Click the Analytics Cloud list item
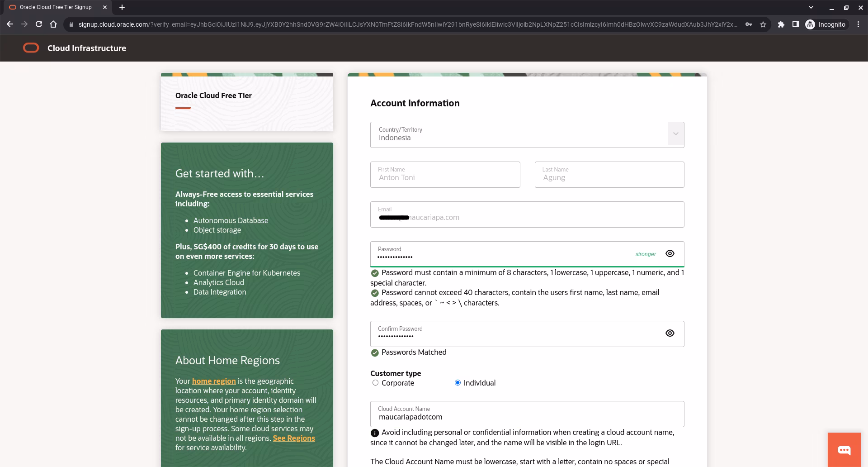Screen dimensions: 868x467 tap(219, 282)
